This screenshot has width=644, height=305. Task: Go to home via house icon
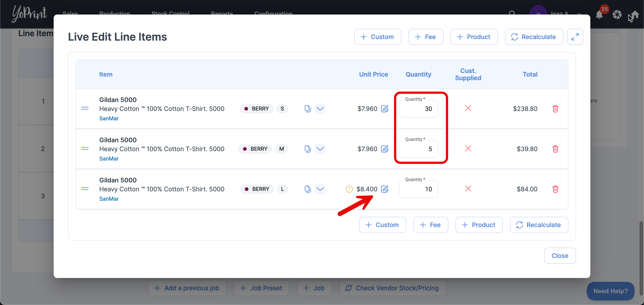[x=636, y=14]
